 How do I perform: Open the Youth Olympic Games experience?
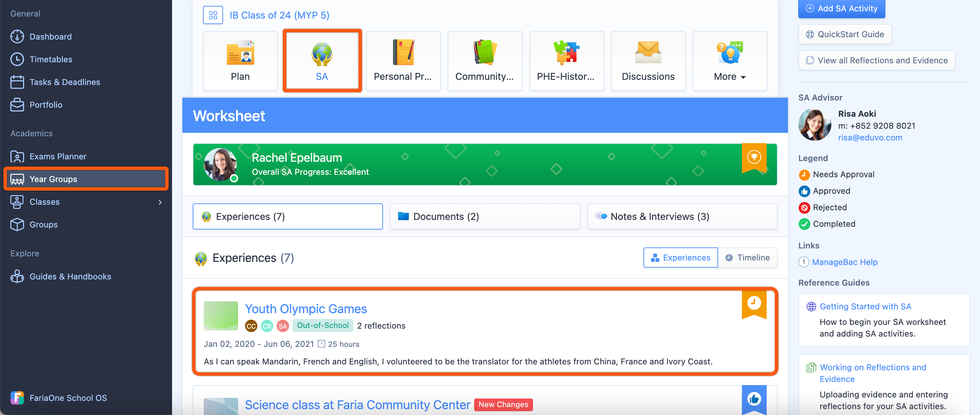coord(306,309)
